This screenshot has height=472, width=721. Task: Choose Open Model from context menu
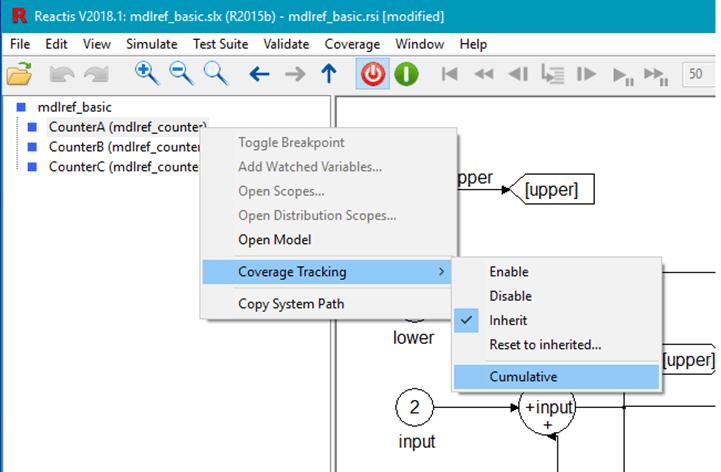(x=275, y=240)
